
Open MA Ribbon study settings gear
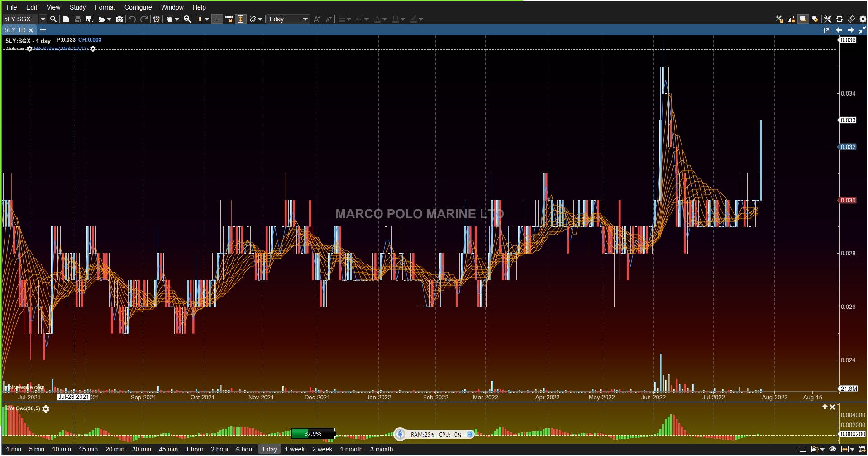(x=93, y=49)
